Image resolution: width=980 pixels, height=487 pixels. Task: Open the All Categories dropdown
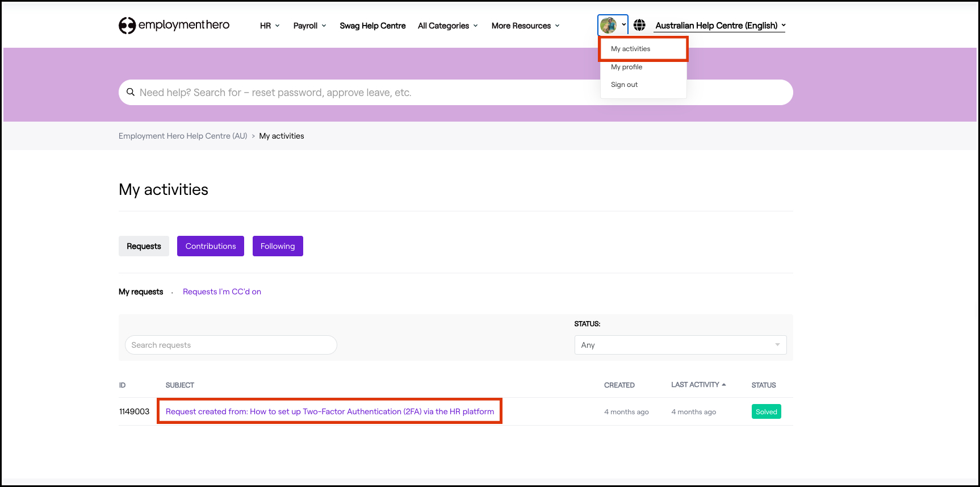(x=447, y=26)
